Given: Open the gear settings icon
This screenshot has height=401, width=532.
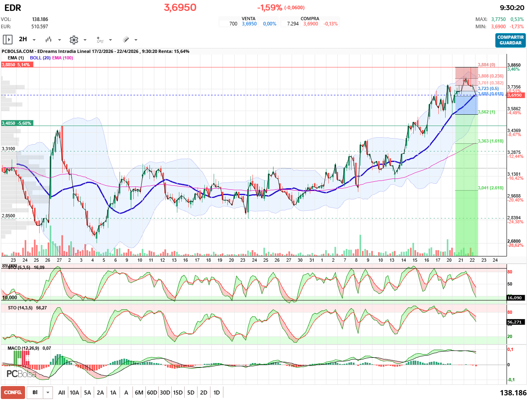Looking at the screenshot, I should pos(74,40).
